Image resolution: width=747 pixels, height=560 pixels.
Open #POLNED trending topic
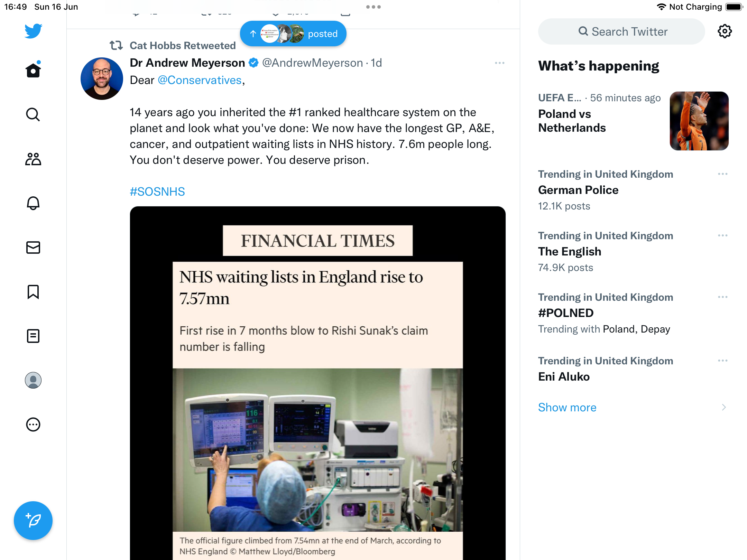[566, 313]
